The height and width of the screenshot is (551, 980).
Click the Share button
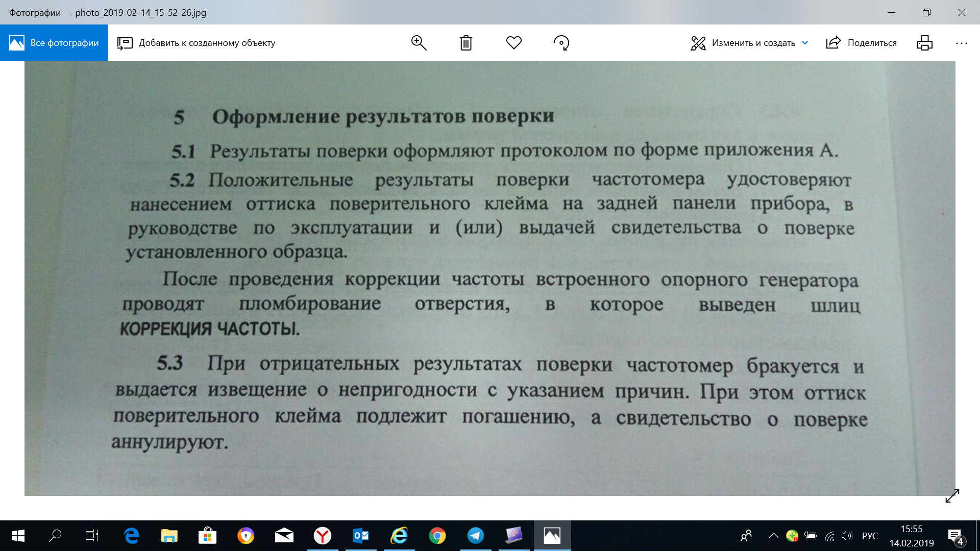pos(862,43)
